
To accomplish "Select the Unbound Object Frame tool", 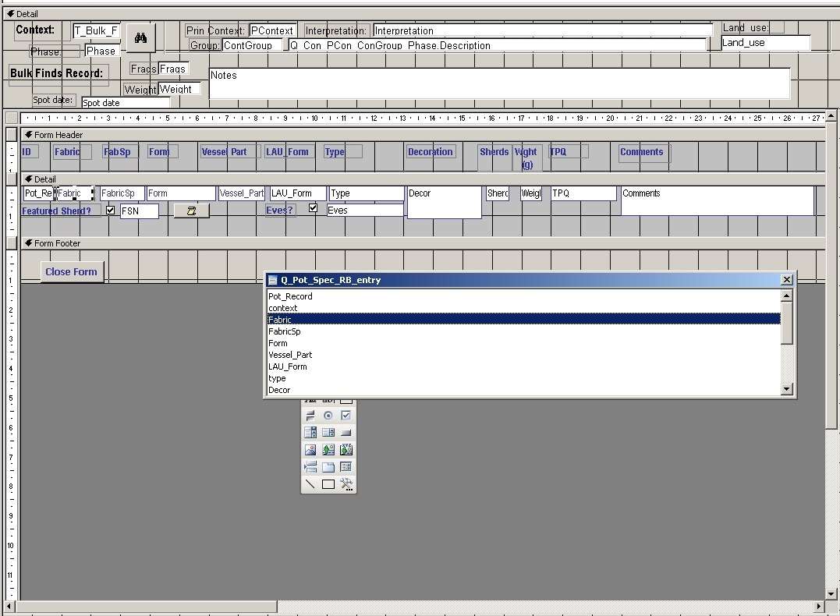I will point(328,450).
